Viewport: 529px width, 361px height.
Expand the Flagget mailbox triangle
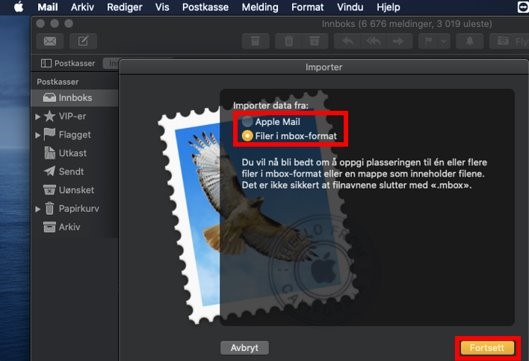click(x=37, y=135)
